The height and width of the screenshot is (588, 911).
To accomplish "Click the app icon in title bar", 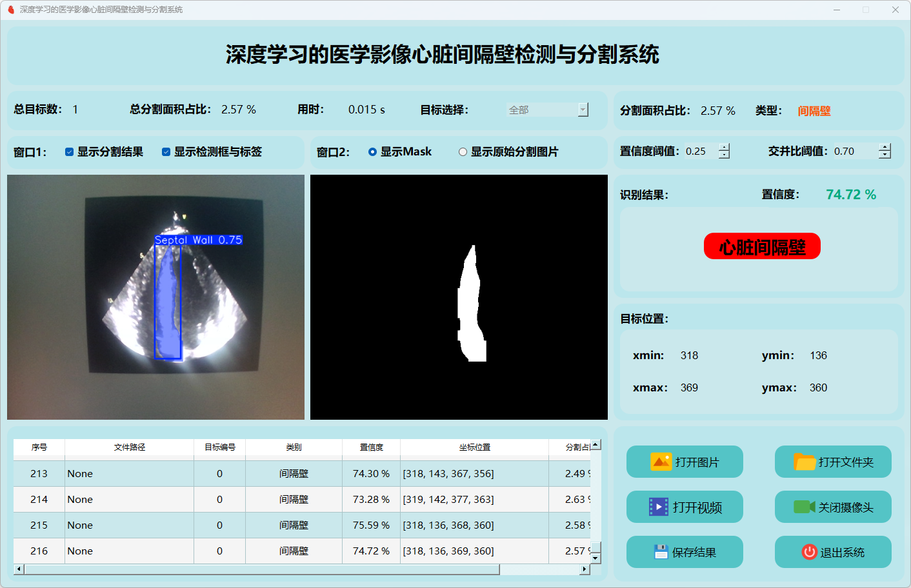I will coord(11,10).
